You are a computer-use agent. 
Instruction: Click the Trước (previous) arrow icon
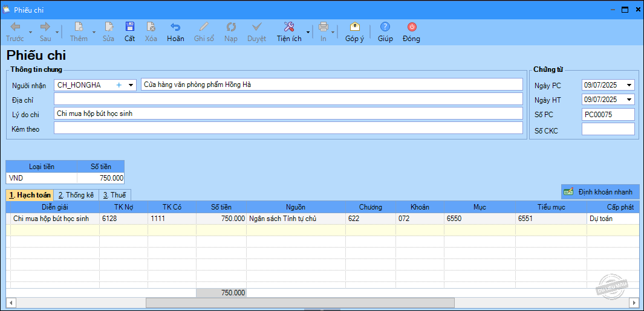pos(15,27)
